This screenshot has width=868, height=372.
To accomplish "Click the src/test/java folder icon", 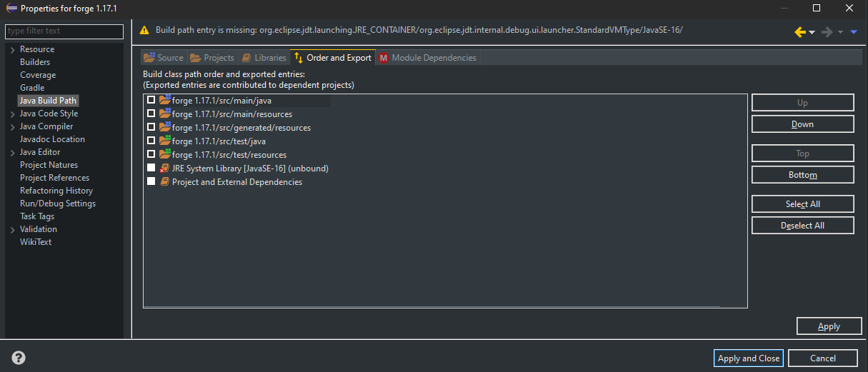I will [164, 141].
